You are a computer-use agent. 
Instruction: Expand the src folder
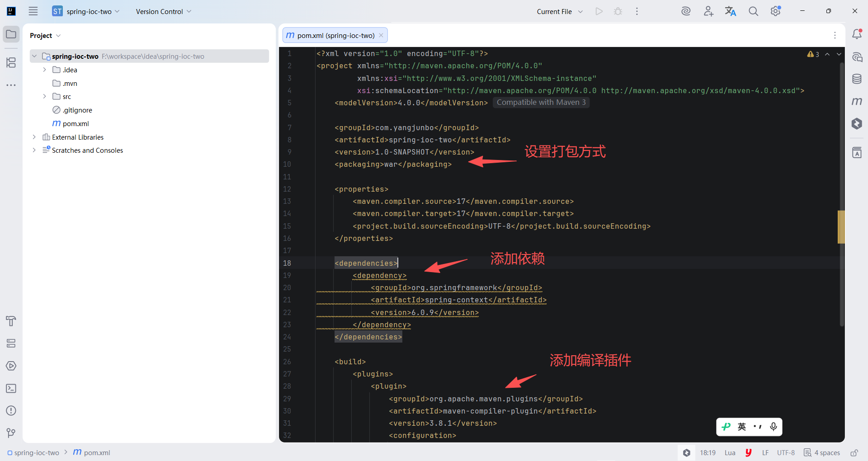tap(44, 96)
